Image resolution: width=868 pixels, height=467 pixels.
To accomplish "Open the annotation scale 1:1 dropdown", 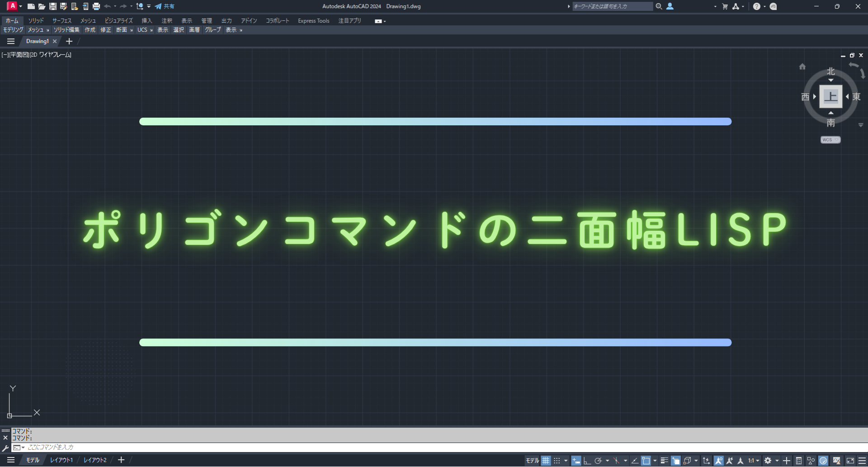I will click(x=753, y=461).
